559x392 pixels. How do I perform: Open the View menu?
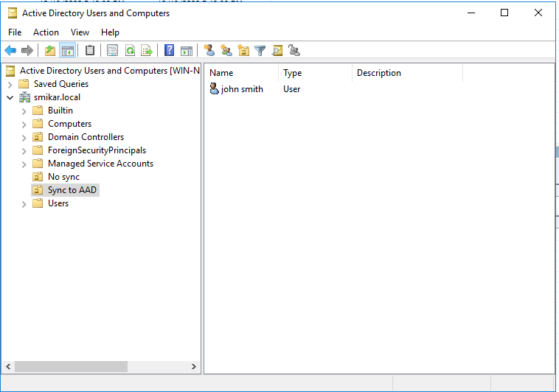pos(80,32)
